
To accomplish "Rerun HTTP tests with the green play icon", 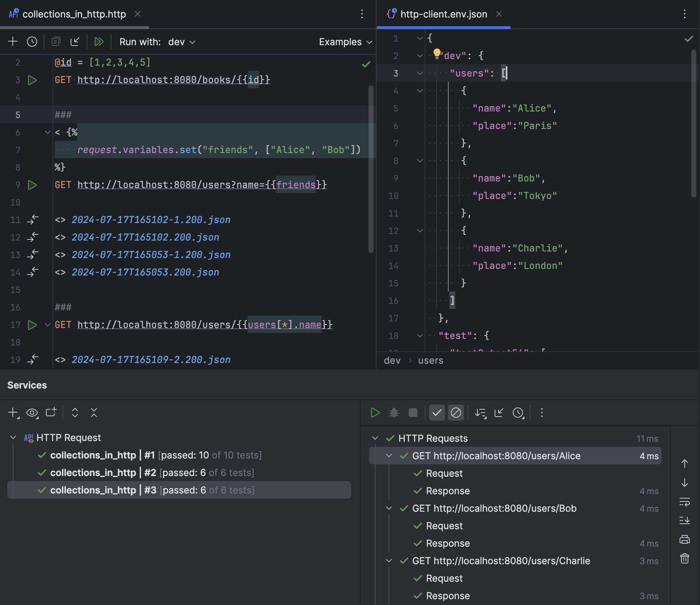I will (x=375, y=413).
